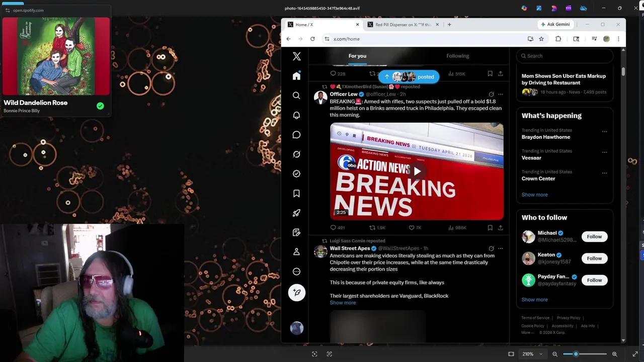This screenshot has height=362, width=644.
Task: Open the Articles compose icon in X sidebar
Action: pyautogui.click(x=296, y=232)
